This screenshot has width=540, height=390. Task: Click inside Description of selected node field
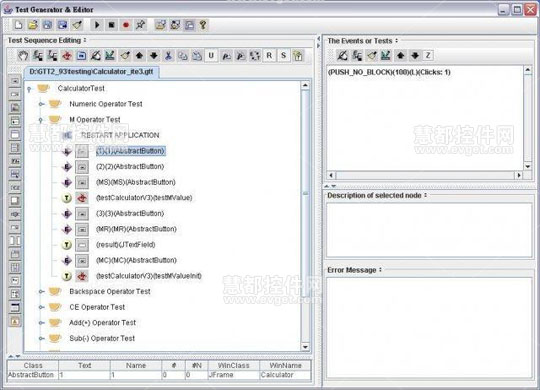[x=429, y=230]
